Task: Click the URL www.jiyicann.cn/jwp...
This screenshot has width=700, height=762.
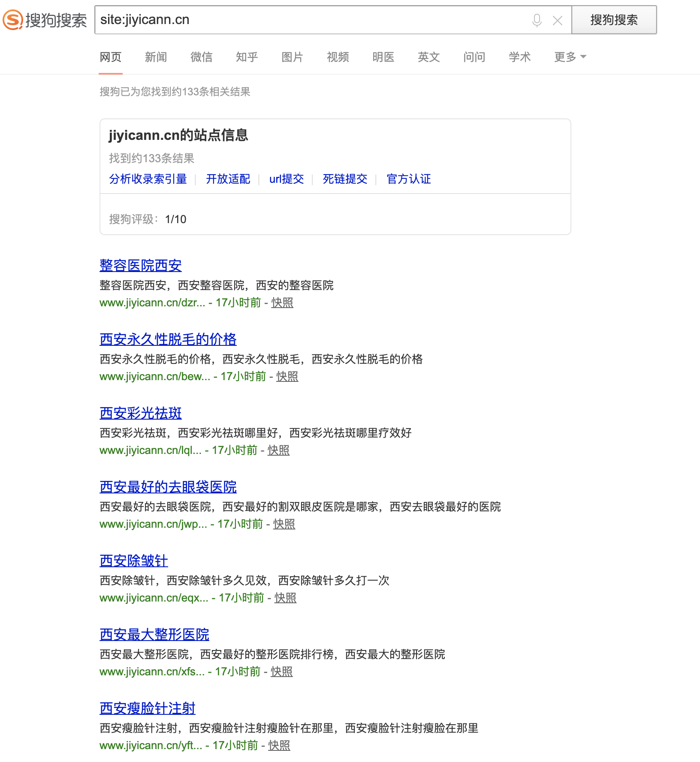Action: (153, 524)
